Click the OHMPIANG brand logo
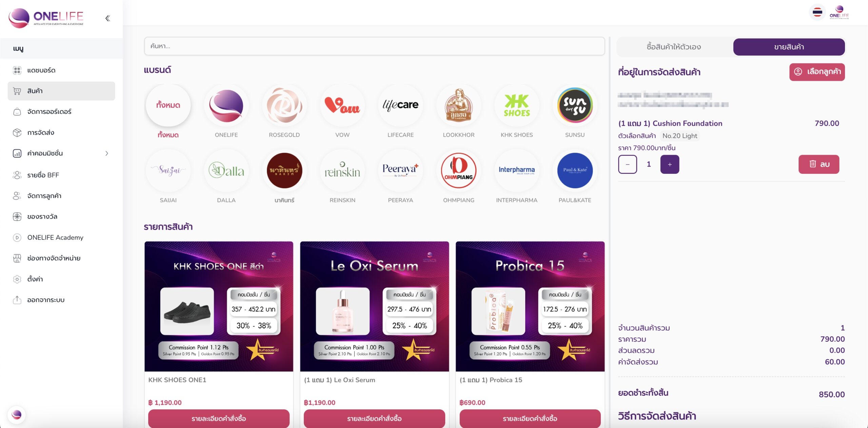 click(458, 171)
